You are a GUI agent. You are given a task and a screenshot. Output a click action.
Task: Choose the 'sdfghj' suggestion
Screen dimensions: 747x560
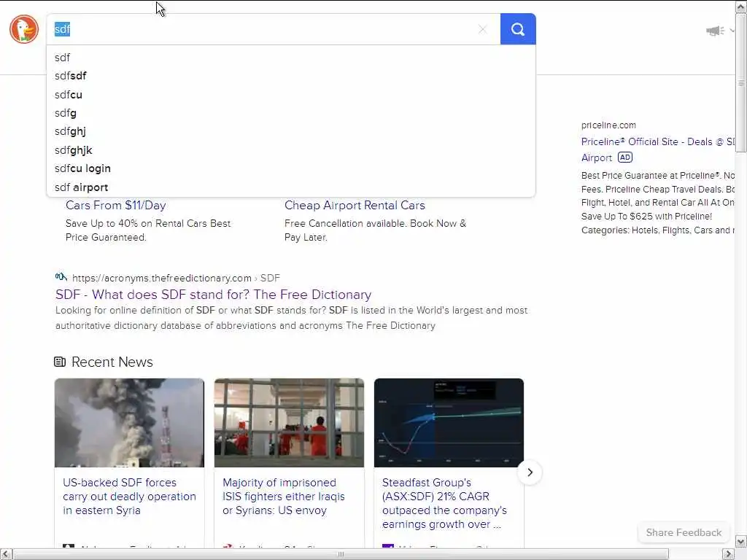point(291,131)
